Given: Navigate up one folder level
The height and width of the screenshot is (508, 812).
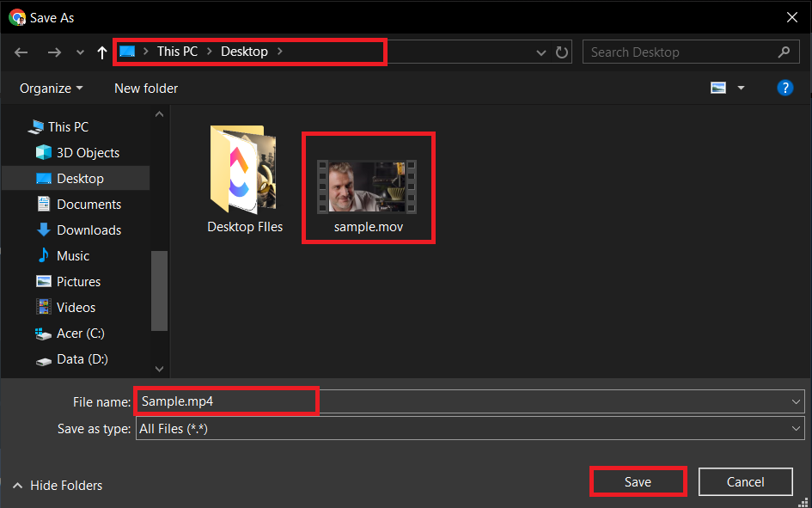Looking at the screenshot, I should pyautogui.click(x=101, y=52).
